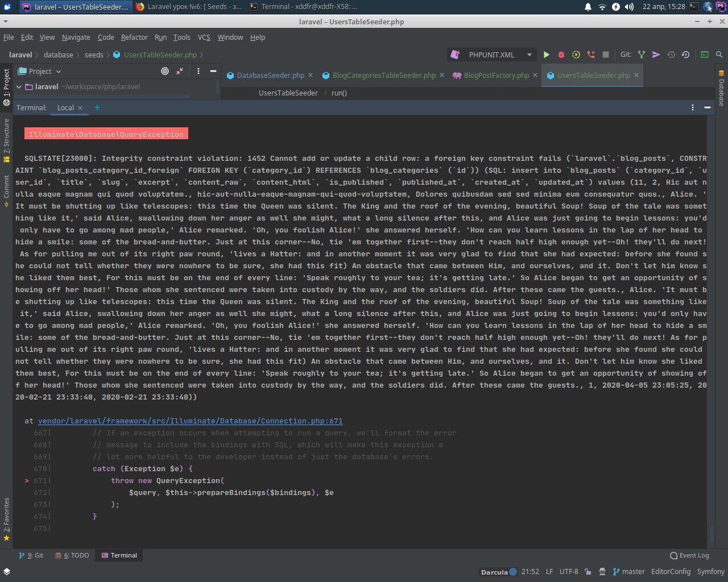Click database breadcrumb in navigation bar
Viewport: 728px width, 582px height.
coord(58,55)
